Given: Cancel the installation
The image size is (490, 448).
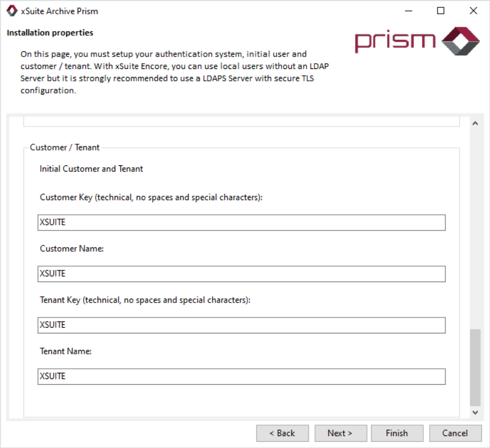Looking at the screenshot, I should click(x=455, y=433).
